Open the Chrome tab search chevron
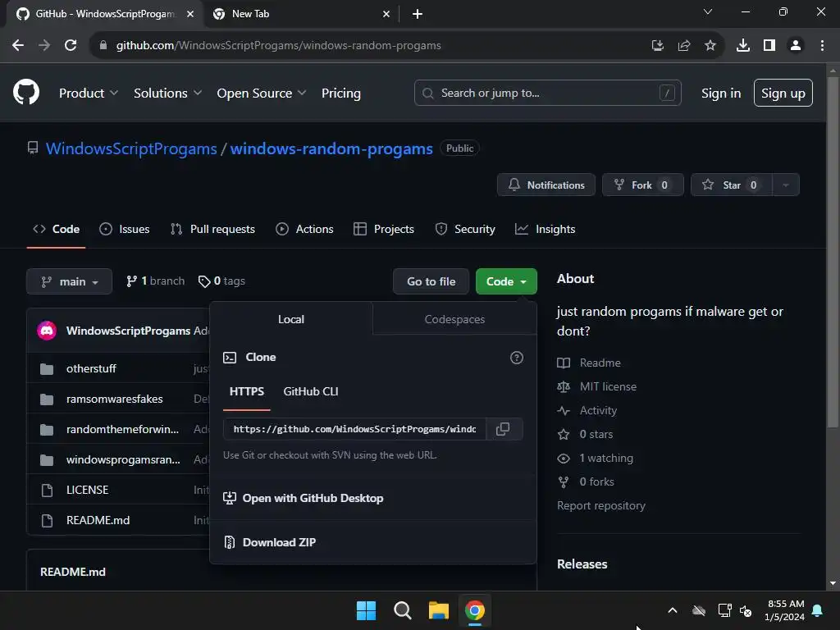 (x=708, y=11)
